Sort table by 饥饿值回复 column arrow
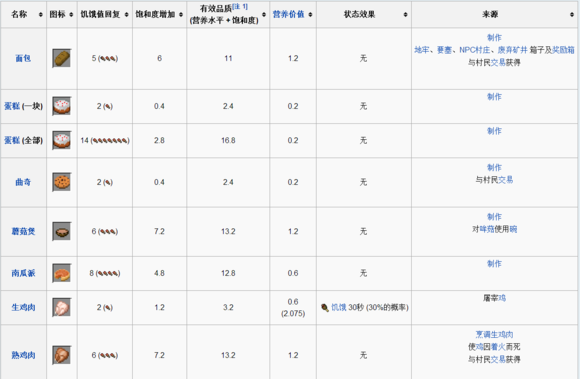This screenshot has width=580, height=379. click(127, 14)
